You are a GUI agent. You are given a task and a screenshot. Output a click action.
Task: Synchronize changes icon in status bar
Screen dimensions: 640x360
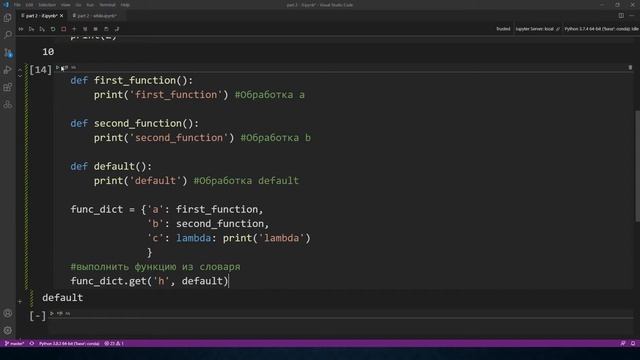(x=32, y=344)
